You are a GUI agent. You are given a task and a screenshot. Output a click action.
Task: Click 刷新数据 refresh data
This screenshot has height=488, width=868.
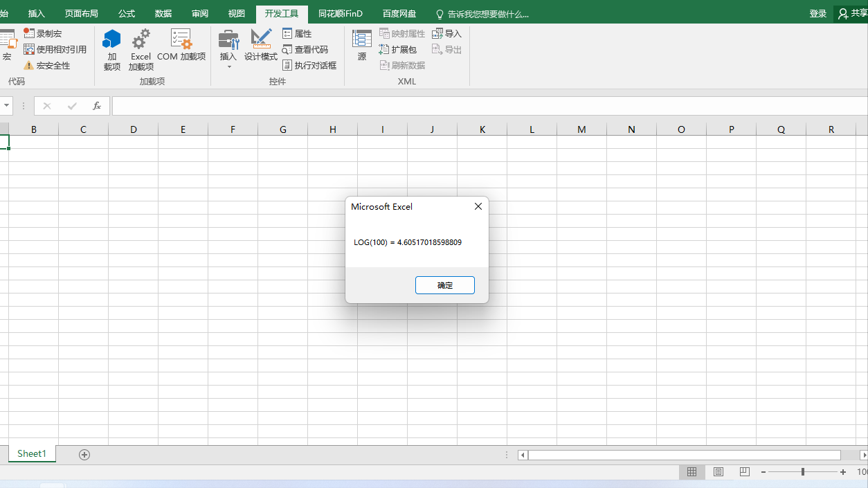pos(402,65)
